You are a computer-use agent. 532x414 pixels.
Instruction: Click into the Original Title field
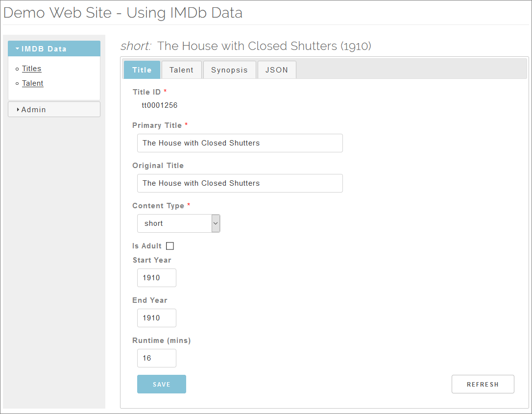click(x=240, y=183)
